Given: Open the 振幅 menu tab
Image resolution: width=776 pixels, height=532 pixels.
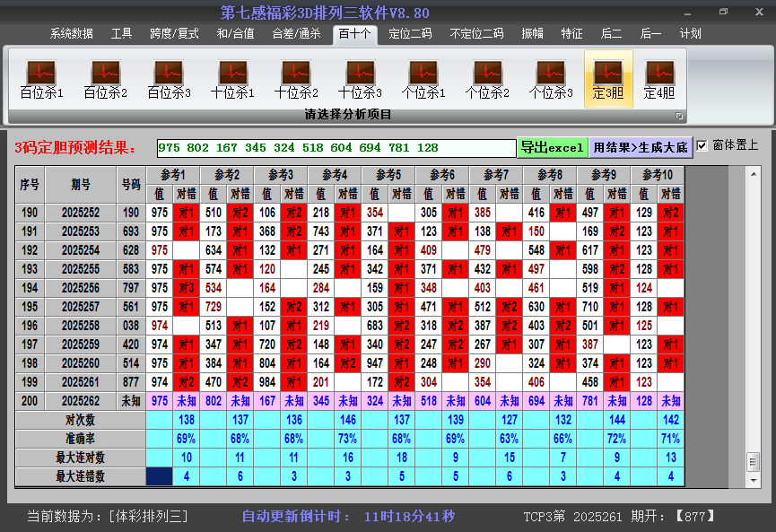Looking at the screenshot, I should point(533,34).
